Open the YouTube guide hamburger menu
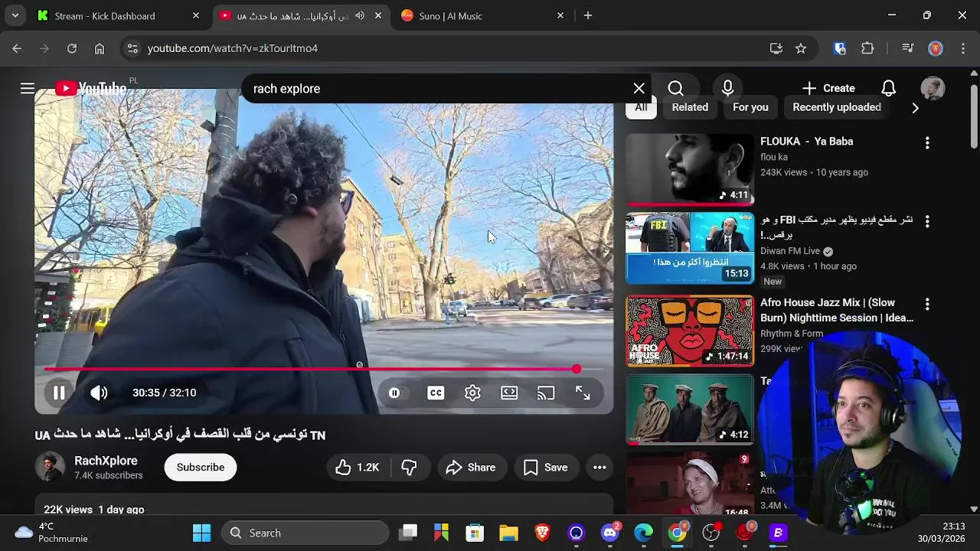 coord(28,89)
